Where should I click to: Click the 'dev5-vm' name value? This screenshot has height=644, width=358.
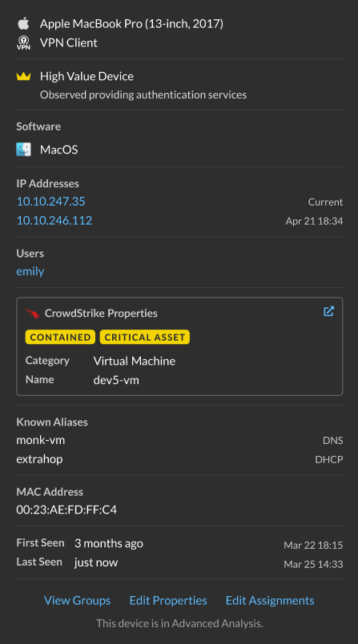click(x=116, y=380)
